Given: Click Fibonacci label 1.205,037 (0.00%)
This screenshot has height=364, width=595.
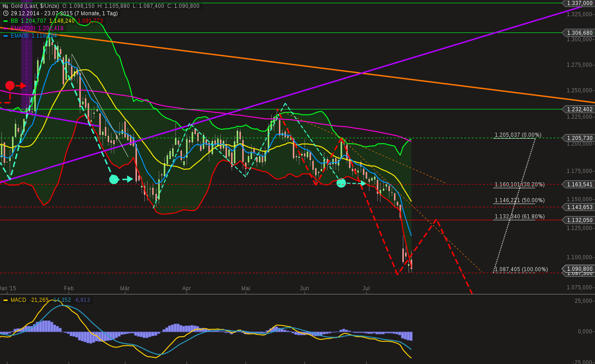Looking at the screenshot, I should [x=518, y=135].
